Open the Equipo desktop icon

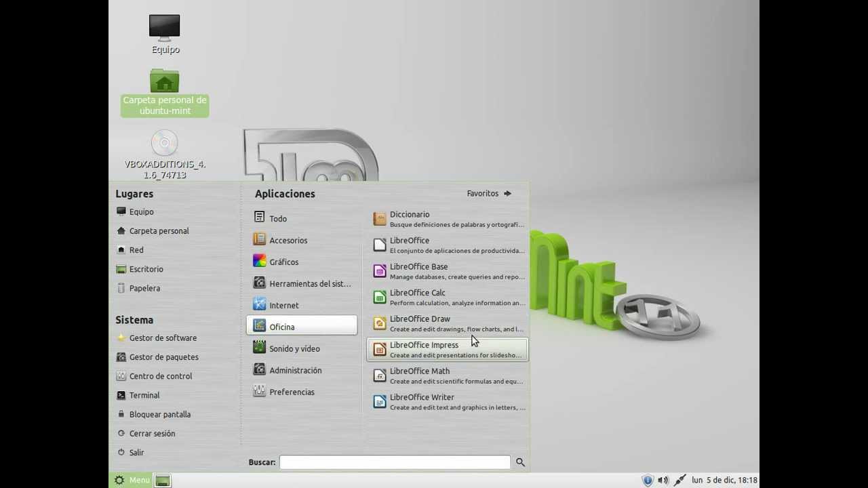(x=165, y=28)
